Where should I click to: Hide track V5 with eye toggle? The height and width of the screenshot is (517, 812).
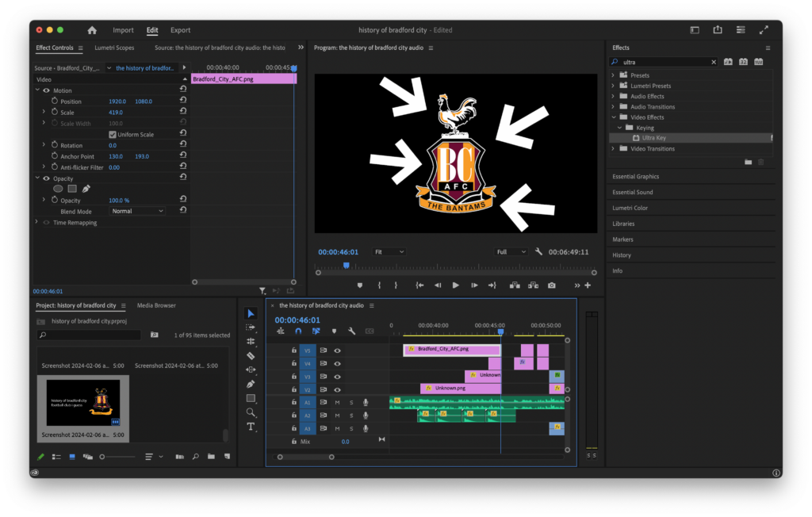[x=337, y=350]
